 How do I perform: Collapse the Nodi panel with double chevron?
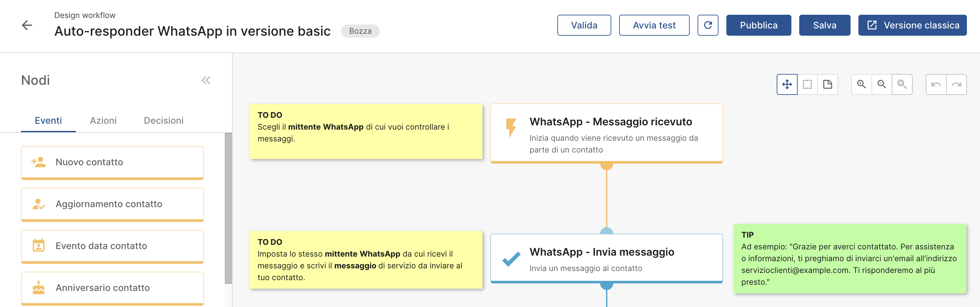(x=206, y=81)
